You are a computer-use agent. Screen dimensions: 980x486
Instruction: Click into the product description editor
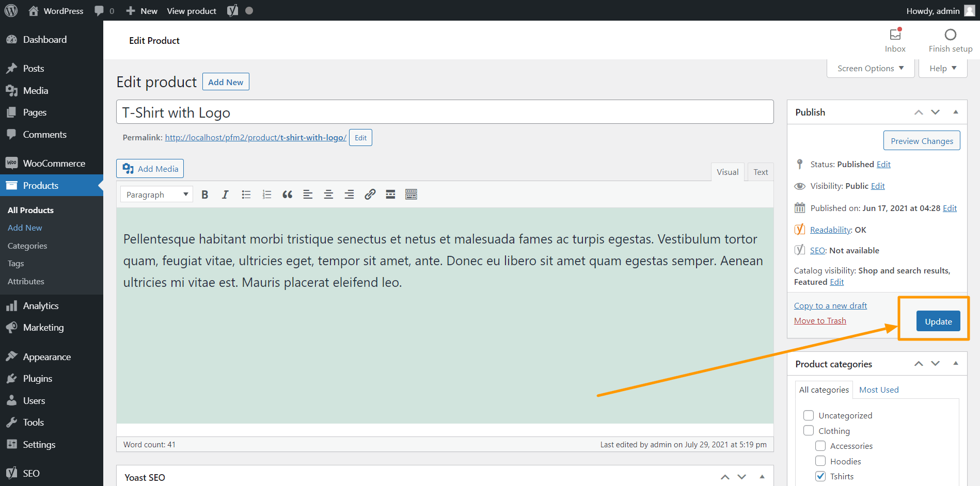(x=445, y=316)
